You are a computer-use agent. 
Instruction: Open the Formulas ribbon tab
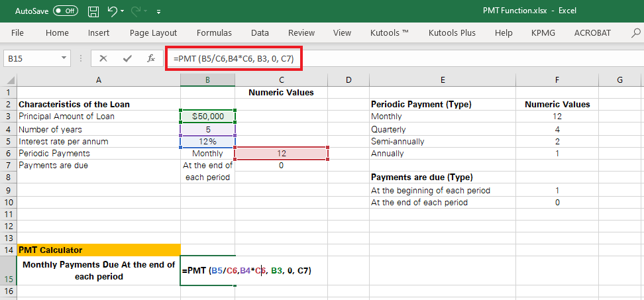214,33
